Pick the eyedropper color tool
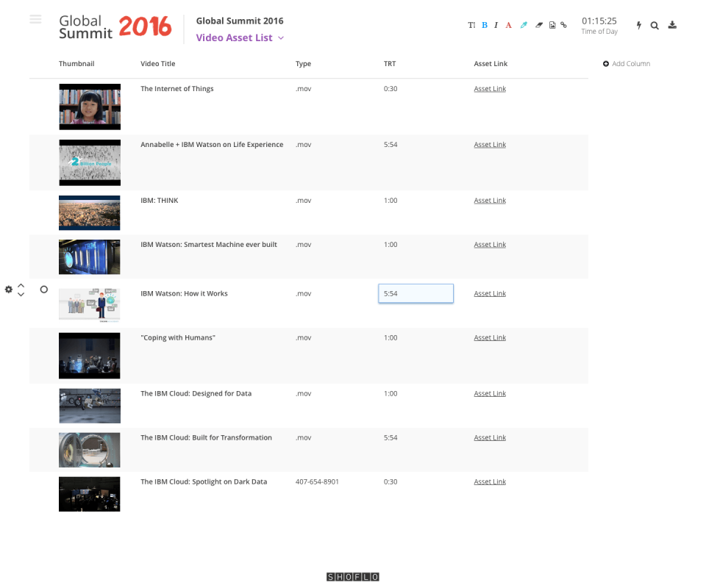 pos(523,24)
